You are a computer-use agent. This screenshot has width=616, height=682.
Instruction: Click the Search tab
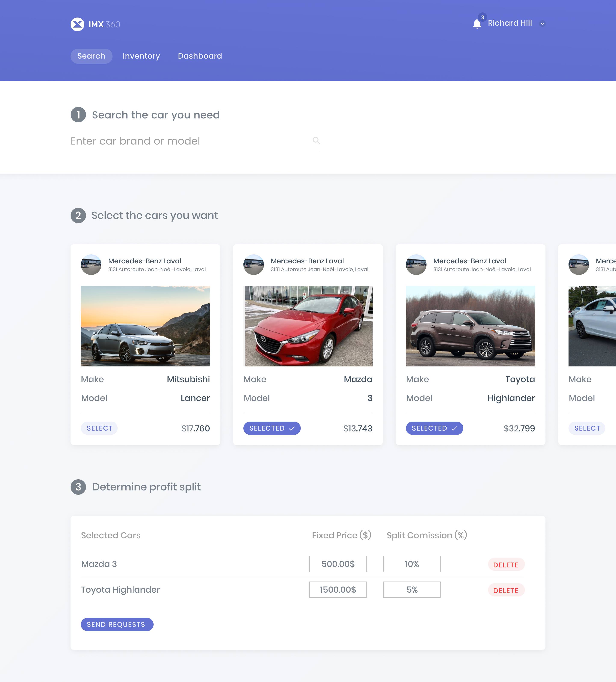pyautogui.click(x=91, y=56)
